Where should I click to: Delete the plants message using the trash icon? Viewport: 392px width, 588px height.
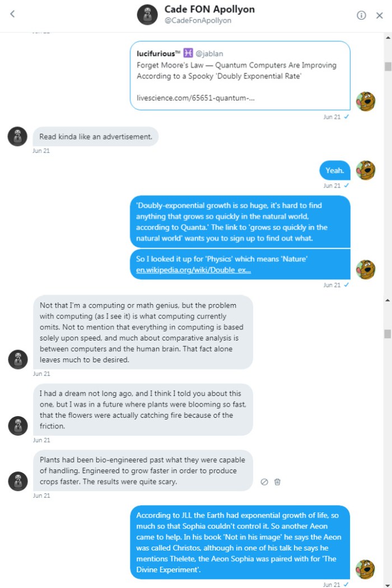coord(277,482)
